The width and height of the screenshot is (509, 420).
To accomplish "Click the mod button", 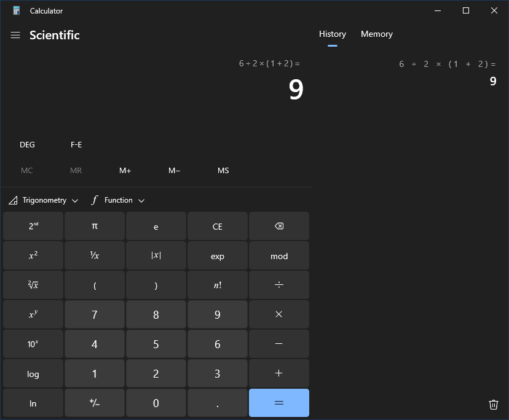I will point(279,255).
